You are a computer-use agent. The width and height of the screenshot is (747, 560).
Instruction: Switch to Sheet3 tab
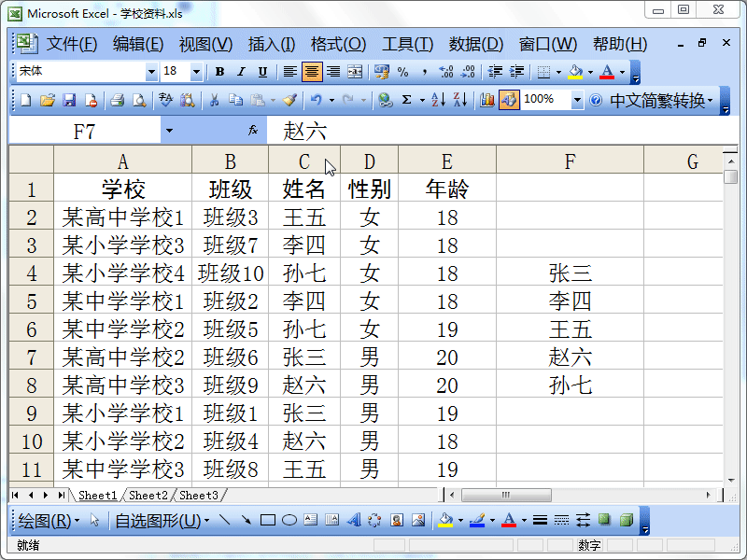(x=199, y=496)
